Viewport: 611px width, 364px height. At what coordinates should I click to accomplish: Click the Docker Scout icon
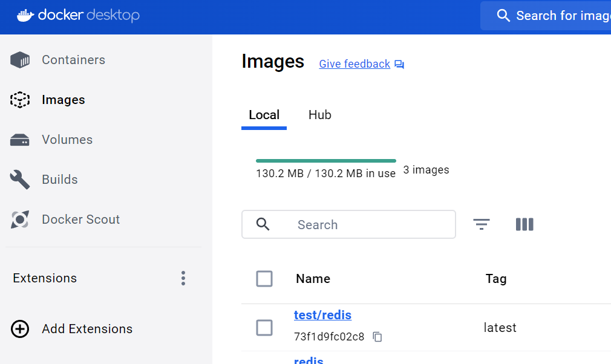tap(20, 219)
